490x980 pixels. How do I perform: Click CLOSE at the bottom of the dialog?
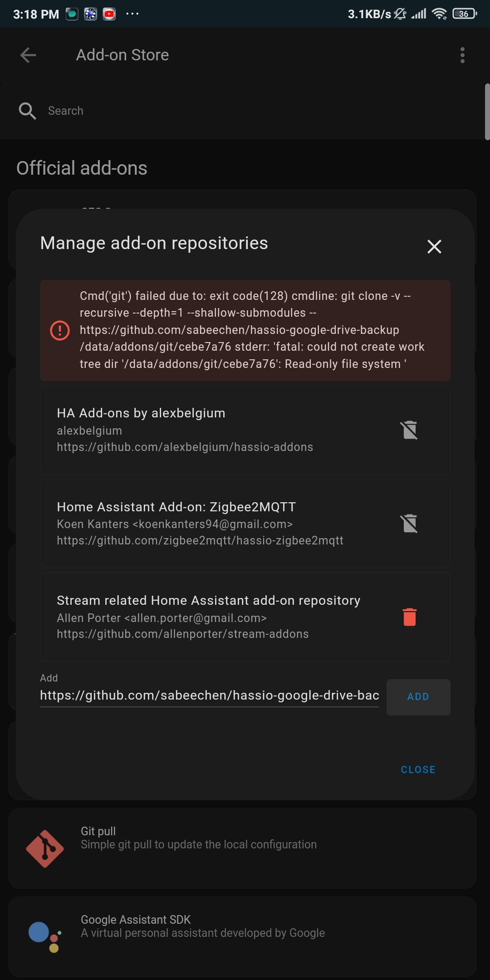click(417, 769)
